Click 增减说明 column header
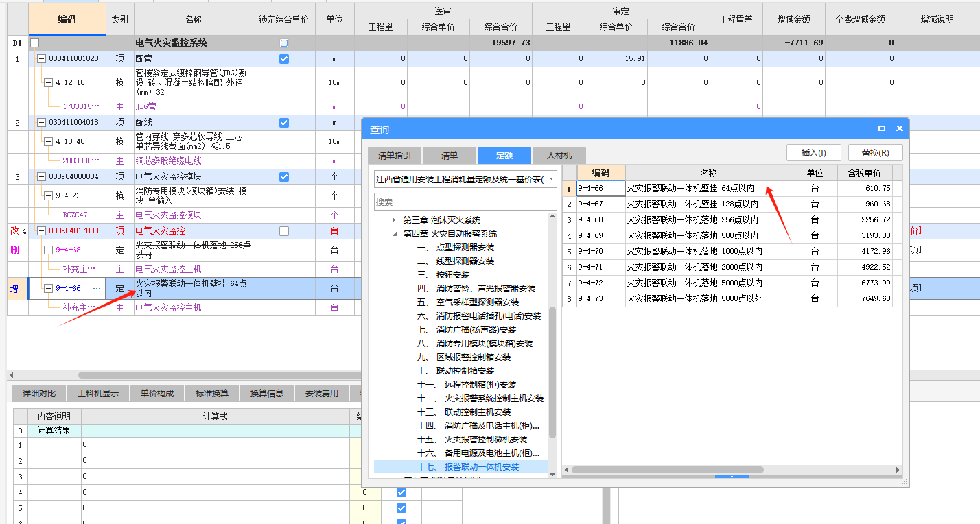 (x=937, y=19)
